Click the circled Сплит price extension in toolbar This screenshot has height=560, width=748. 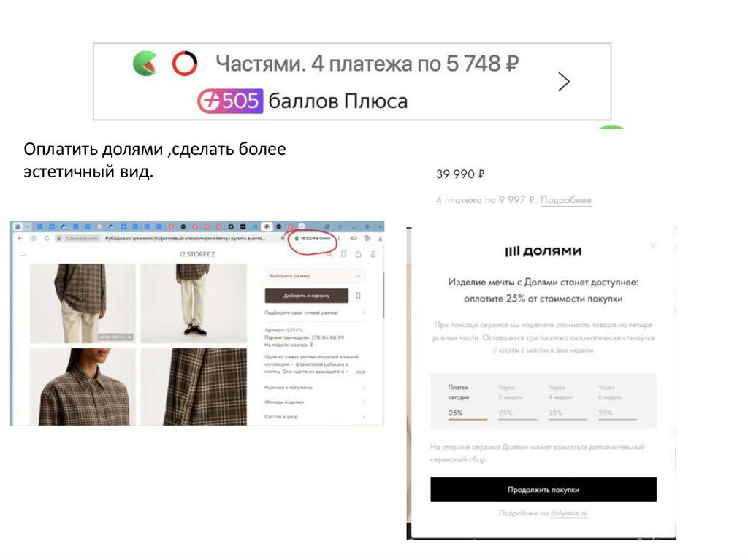[313, 238]
